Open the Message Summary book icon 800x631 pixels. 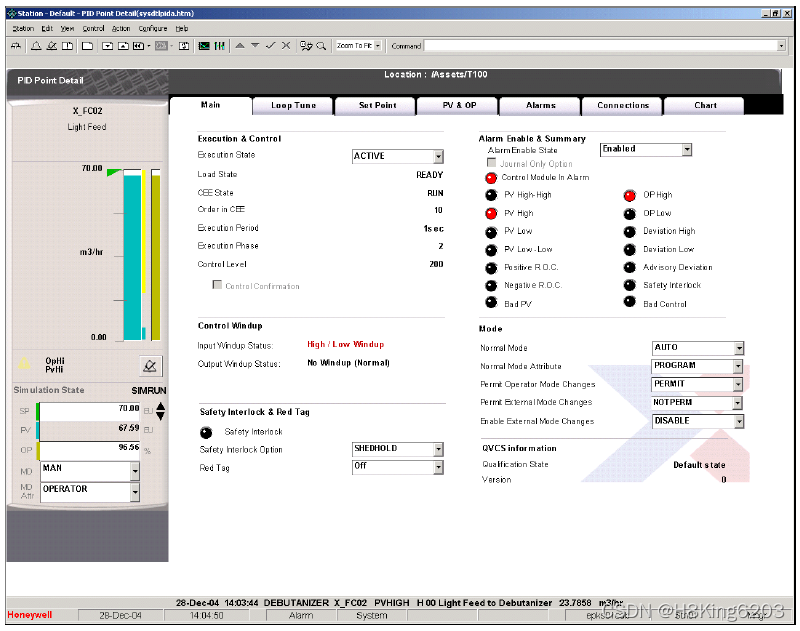point(67,46)
